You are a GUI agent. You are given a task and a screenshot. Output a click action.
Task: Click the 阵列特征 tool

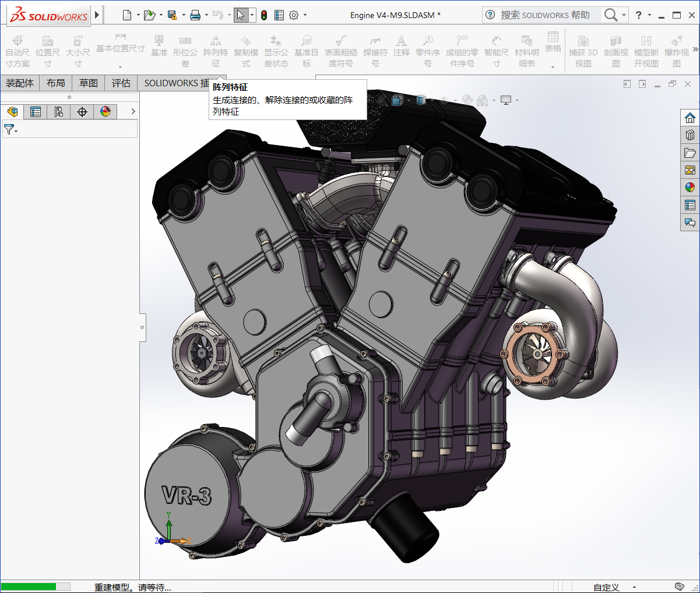click(216, 51)
